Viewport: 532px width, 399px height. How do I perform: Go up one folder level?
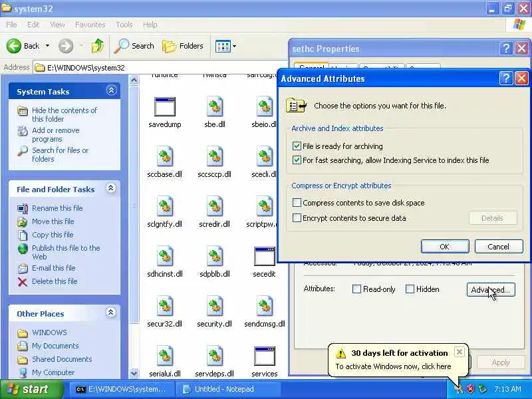click(98, 46)
